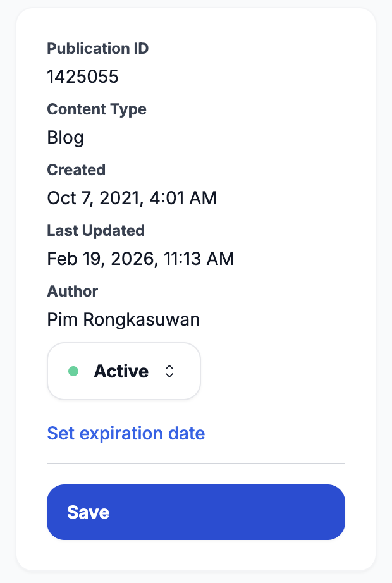
Task: Click the 4:01 AM creation time
Action: tap(183, 199)
